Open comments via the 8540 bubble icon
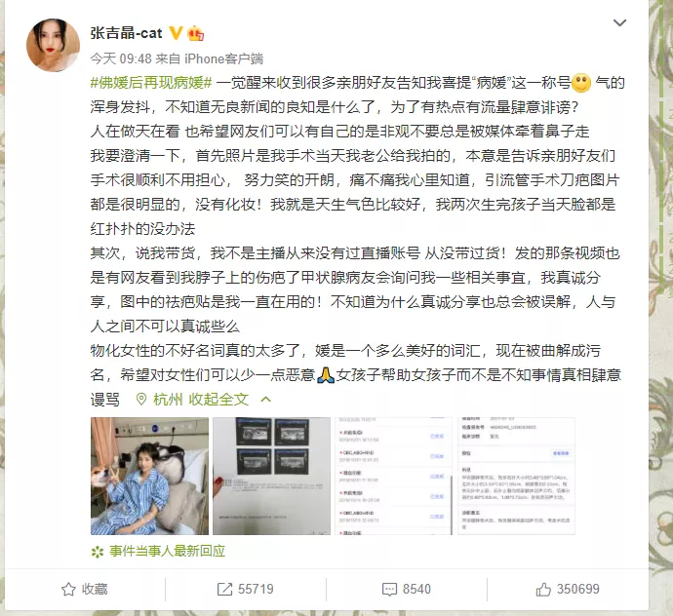This screenshot has height=616, width=673. (x=389, y=590)
